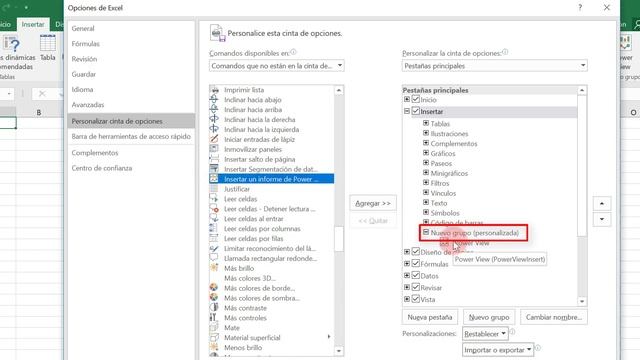Open Barra de herramientas de acceso rápido
Image resolution: width=640 pixels, height=360 pixels.
coord(131,136)
